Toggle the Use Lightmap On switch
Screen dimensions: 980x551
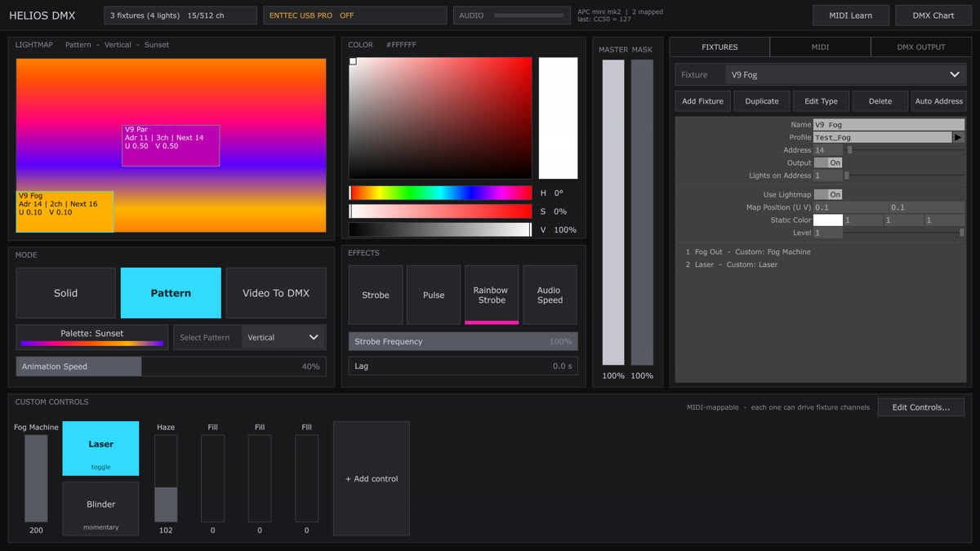pyautogui.click(x=827, y=194)
